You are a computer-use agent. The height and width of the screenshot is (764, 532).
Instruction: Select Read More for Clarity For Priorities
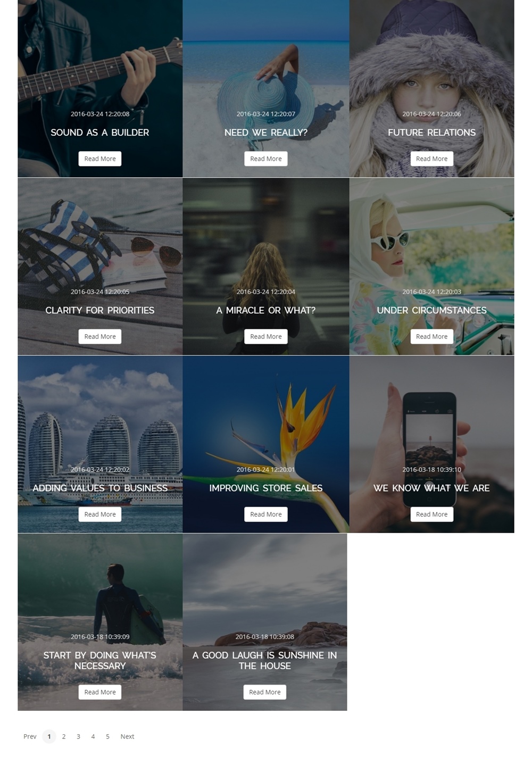[x=100, y=336]
